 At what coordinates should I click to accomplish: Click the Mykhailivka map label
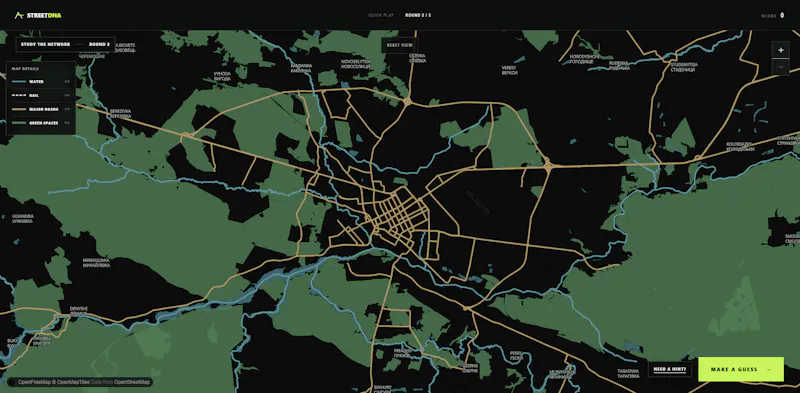(x=96, y=262)
